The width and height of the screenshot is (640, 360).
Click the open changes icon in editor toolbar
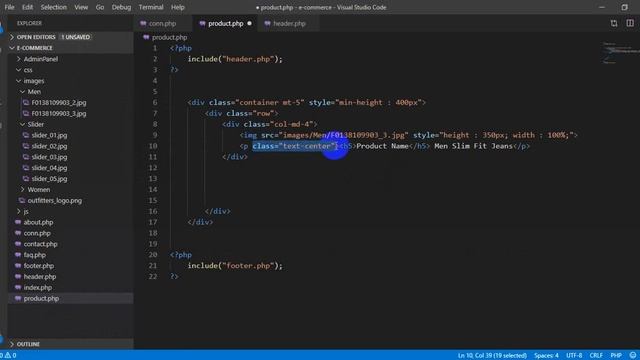pos(614,23)
